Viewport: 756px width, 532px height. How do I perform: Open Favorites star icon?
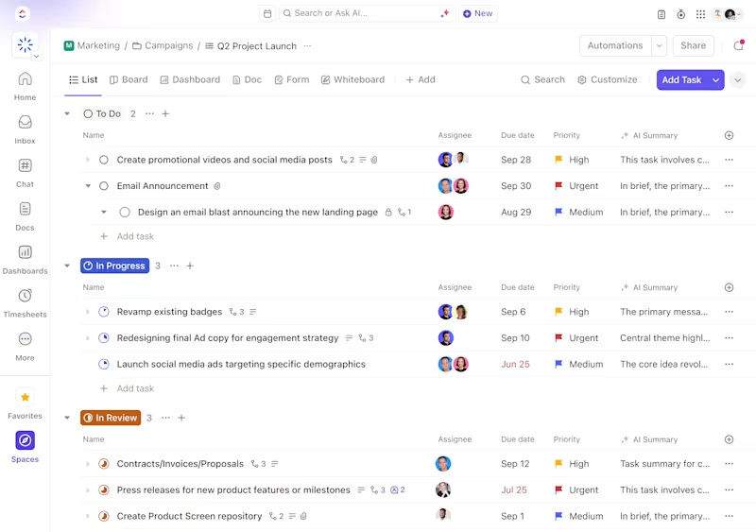tap(26, 397)
